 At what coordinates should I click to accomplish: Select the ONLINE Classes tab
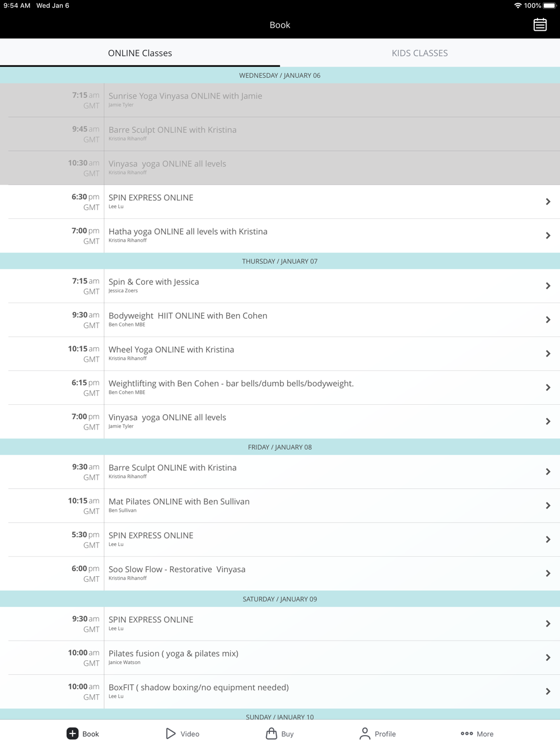tap(140, 53)
